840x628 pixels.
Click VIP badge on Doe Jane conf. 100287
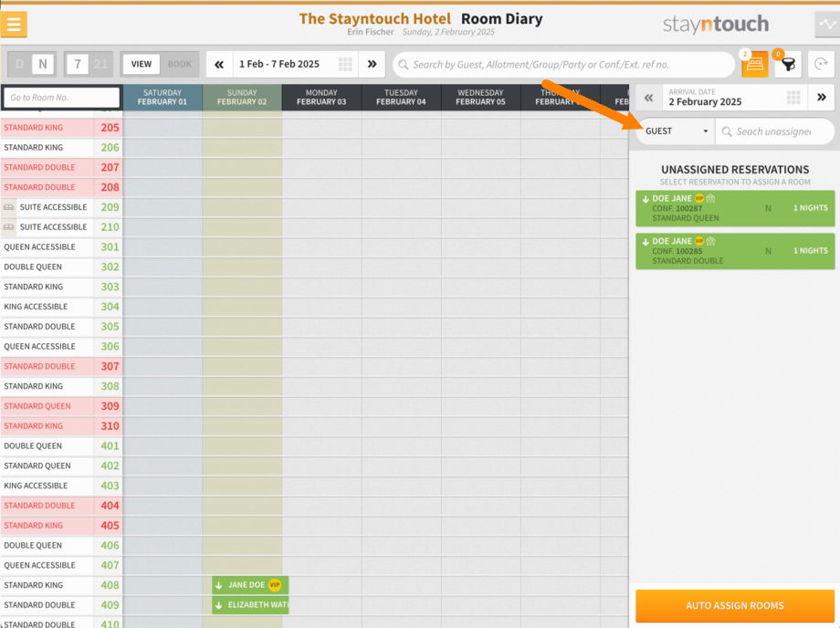[x=699, y=198]
